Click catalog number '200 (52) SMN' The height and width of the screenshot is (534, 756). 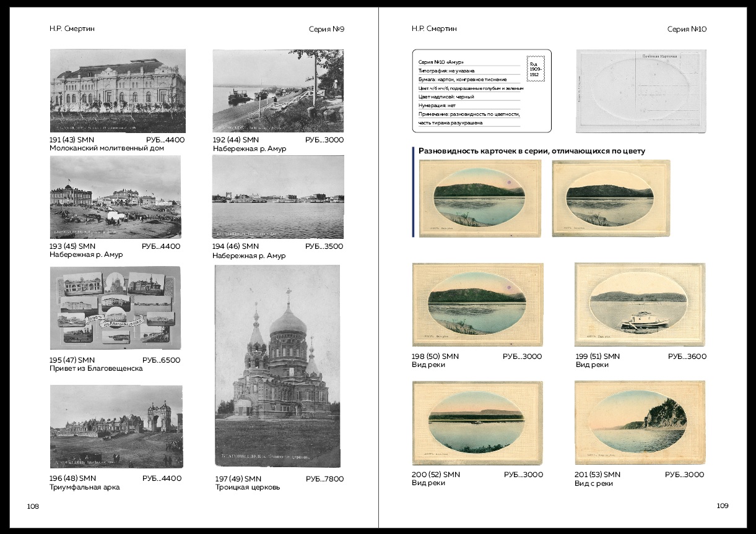click(x=436, y=475)
